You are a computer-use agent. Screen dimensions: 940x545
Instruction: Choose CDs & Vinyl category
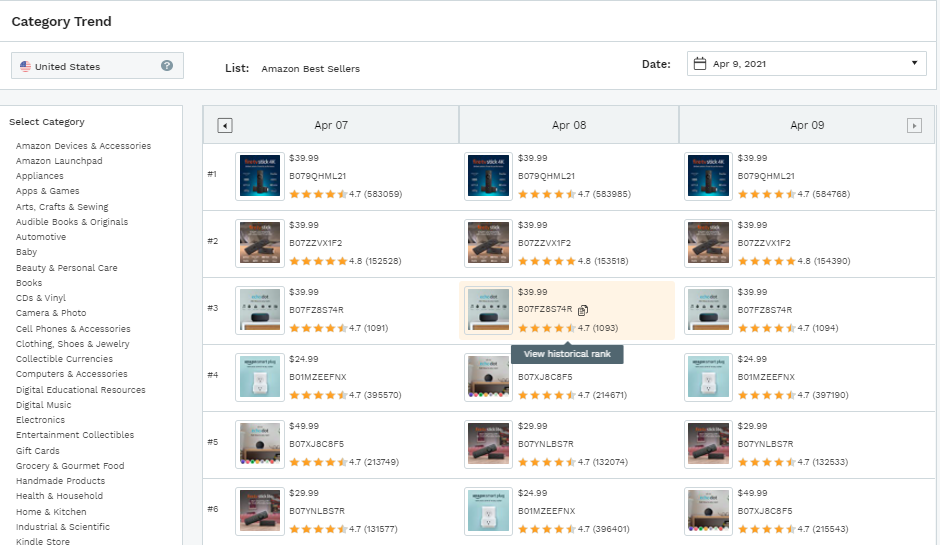click(41, 298)
